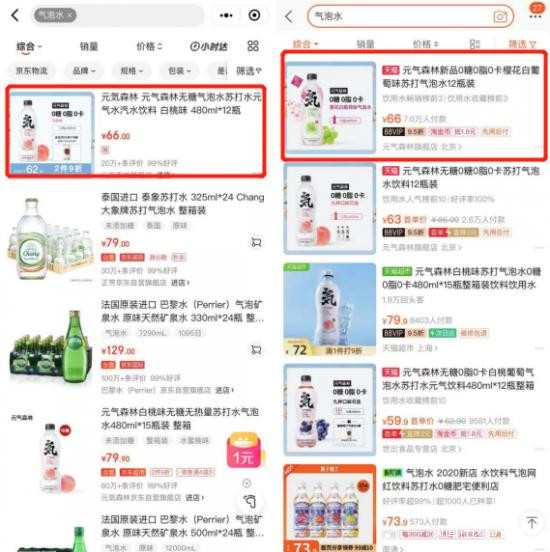Open the Taobao 筛选 filter button
The image size is (550, 552).
522,44
